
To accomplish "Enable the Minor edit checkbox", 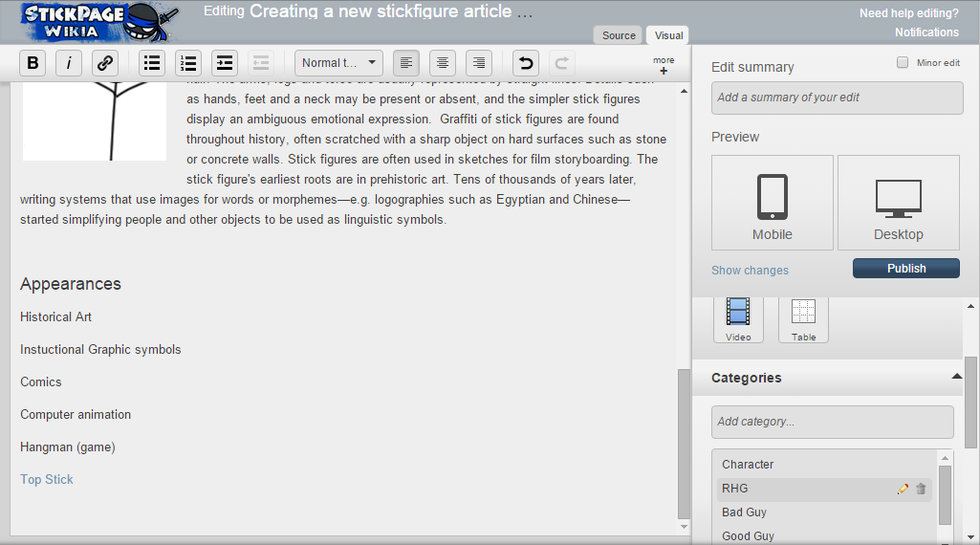I will 903,62.
